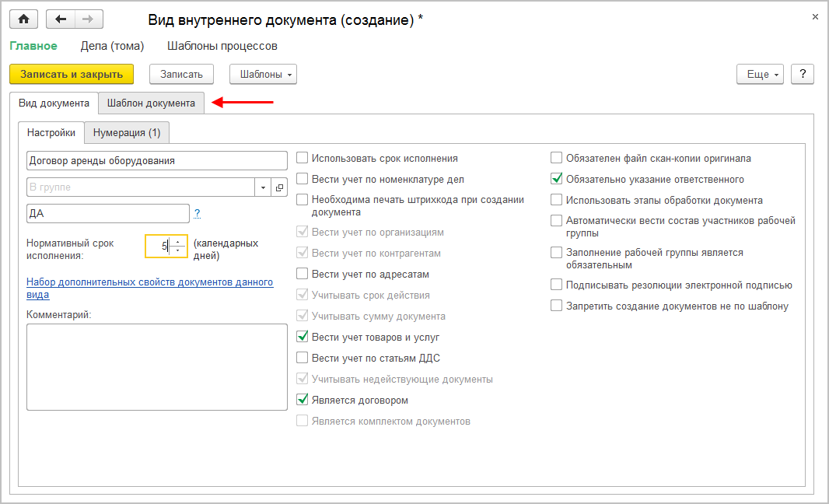
Task: Switch to 'Шаблон документа' tab
Action: pyautogui.click(x=151, y=103)
